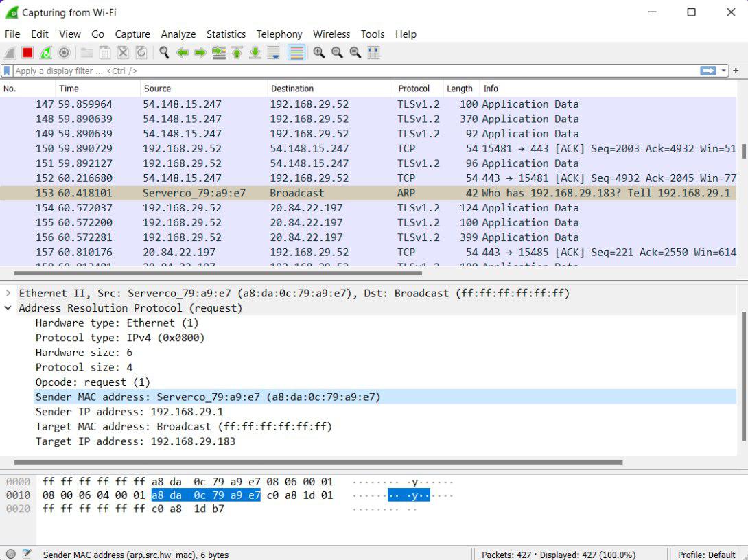The image size is (748, 560).
Task: Zoom in the packet text
Action: click(x=319, y=52)
